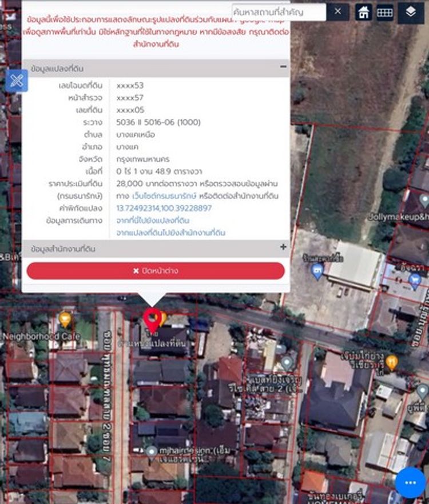Click the red land parcel location pin
Screen dimensions: 429x504
click(152, 318)
